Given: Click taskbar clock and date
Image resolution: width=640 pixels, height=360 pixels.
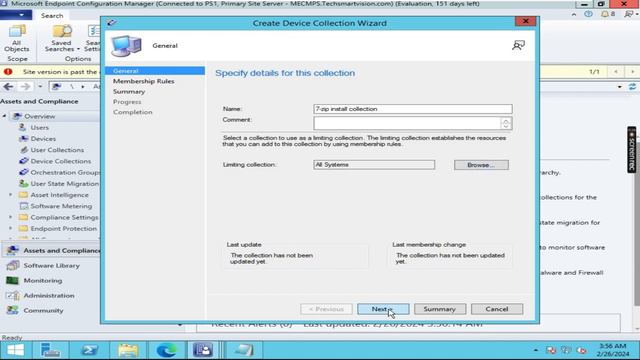Looking at the screenshot, I should point(612,350).
